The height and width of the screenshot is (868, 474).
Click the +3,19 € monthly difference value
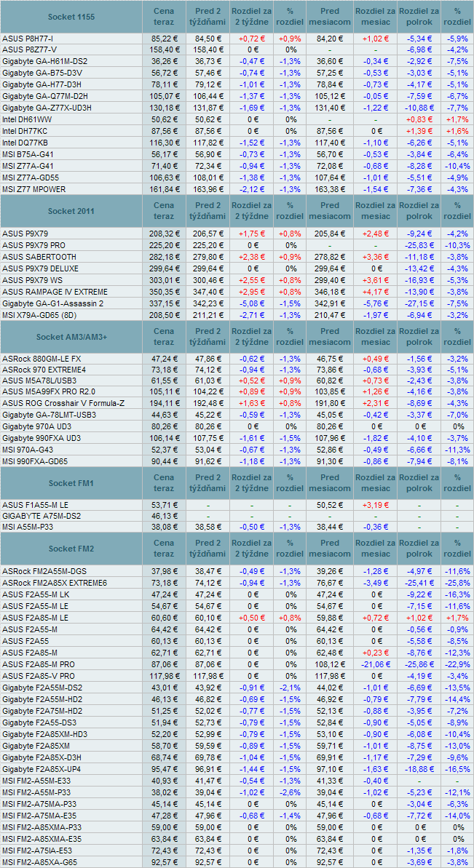click(375, 504)
